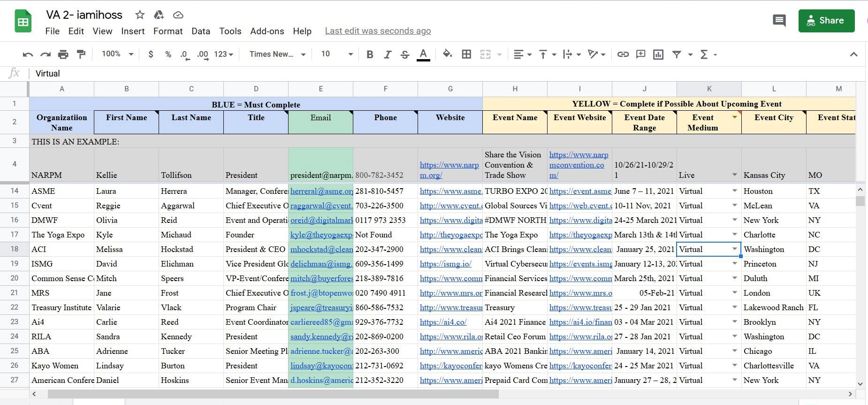Image resolution: width=868 pixels, height=405 pixels.
Task: Open the Format menu
Action: 168,31
